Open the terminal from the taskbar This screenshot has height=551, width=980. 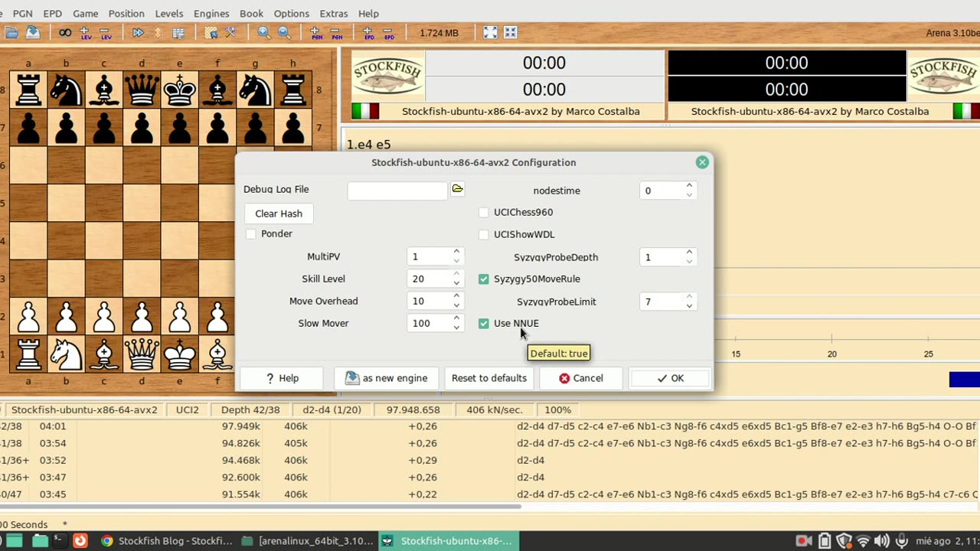coord(60,541)
